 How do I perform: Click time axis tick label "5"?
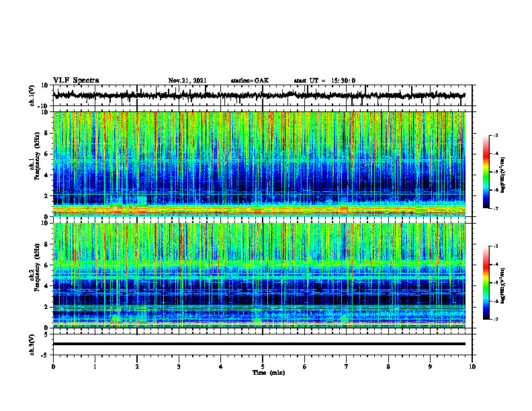click(263, 367)
